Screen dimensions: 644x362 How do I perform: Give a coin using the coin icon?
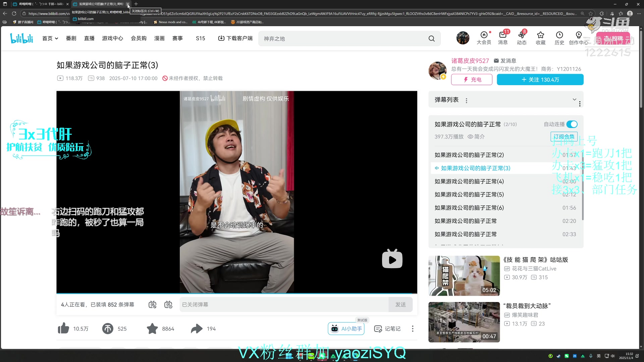point(108,328)
